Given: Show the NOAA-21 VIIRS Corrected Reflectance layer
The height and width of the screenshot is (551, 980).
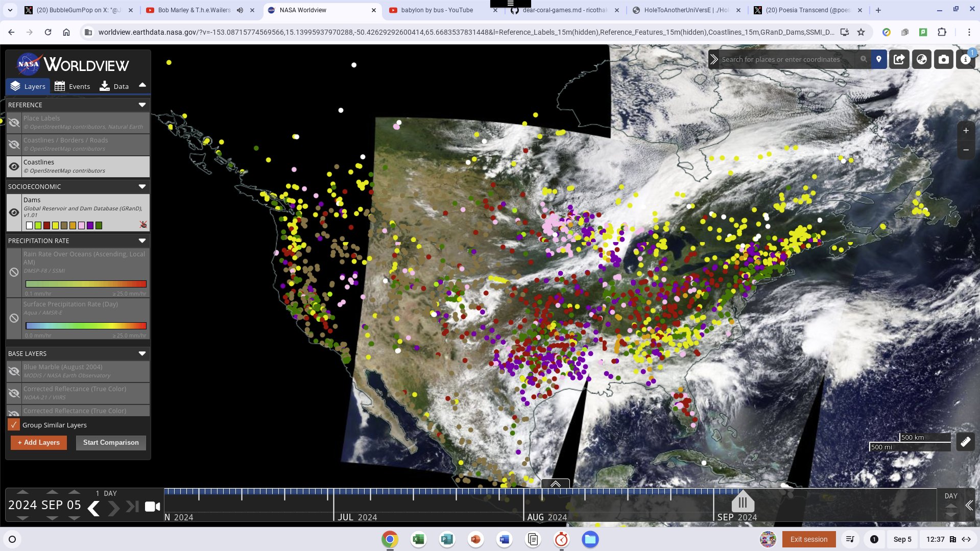Looking at the screenshot, I should tap(14, 393).
